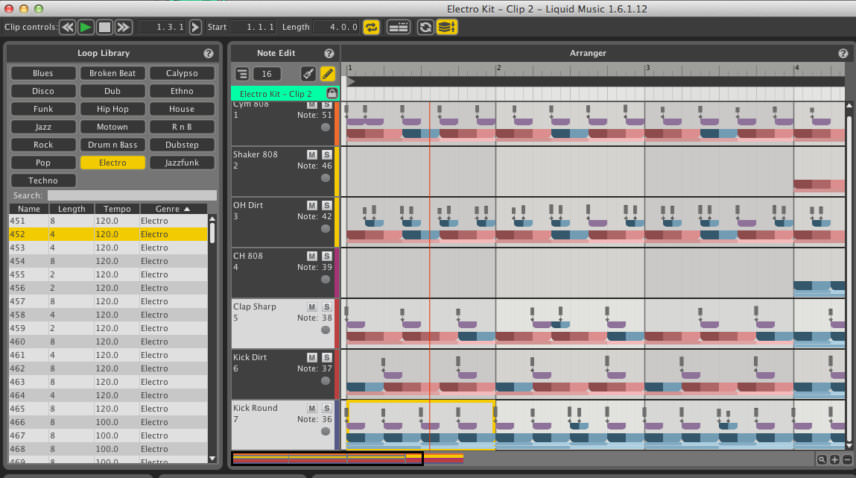Select the Electro Kit - Clip 2 label
Viewport: 856px width, 478px height.
click(276, 94)
